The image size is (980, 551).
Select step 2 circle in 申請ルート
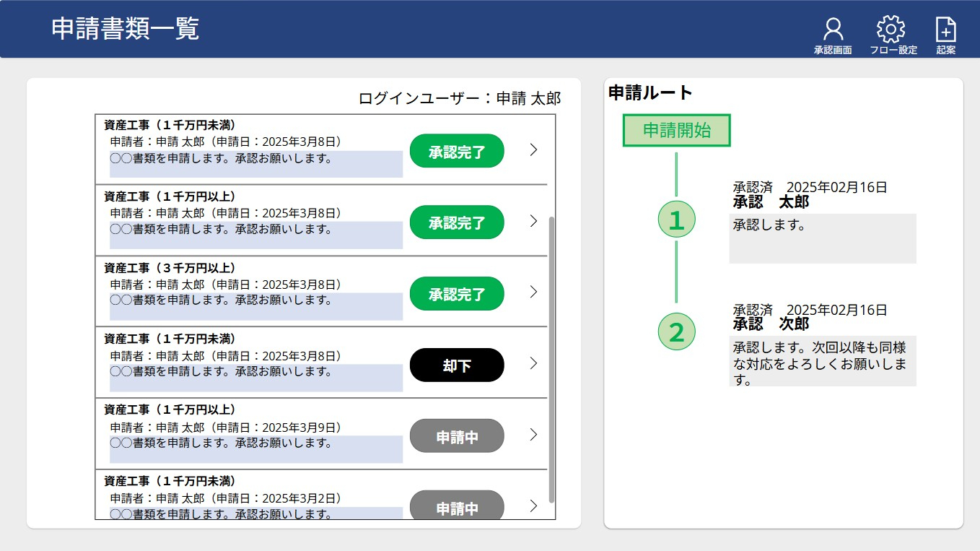[x=676, y=332]
